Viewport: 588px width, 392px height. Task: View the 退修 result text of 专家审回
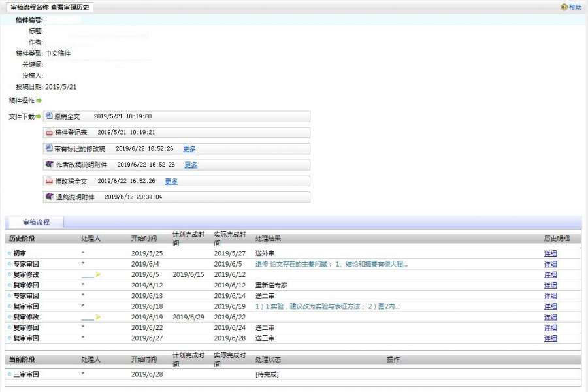(331, 264)
